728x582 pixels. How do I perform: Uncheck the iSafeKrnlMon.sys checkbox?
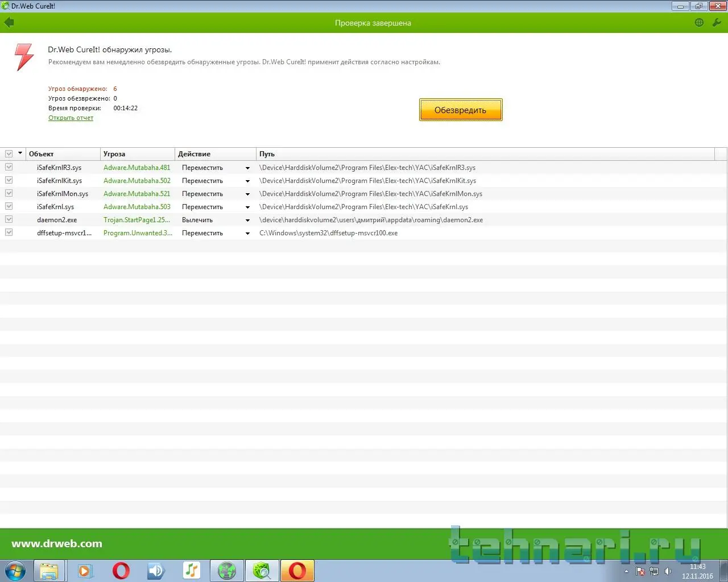9,193
